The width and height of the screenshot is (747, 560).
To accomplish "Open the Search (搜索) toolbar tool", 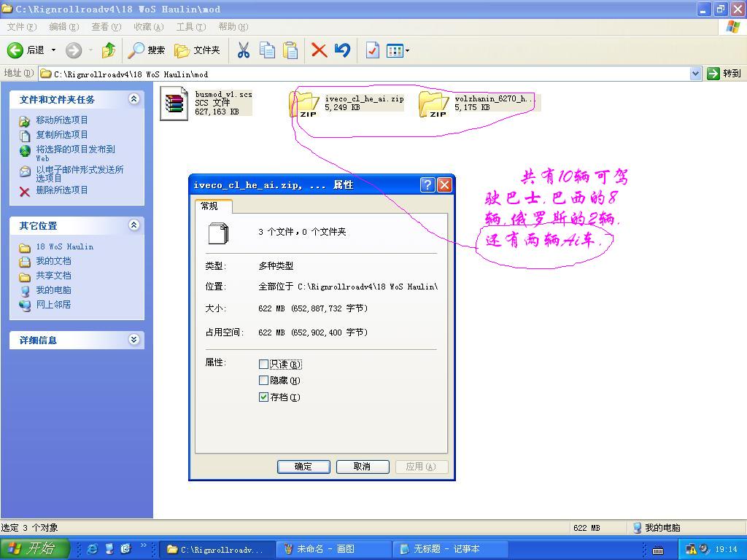I will click(147, 50).
